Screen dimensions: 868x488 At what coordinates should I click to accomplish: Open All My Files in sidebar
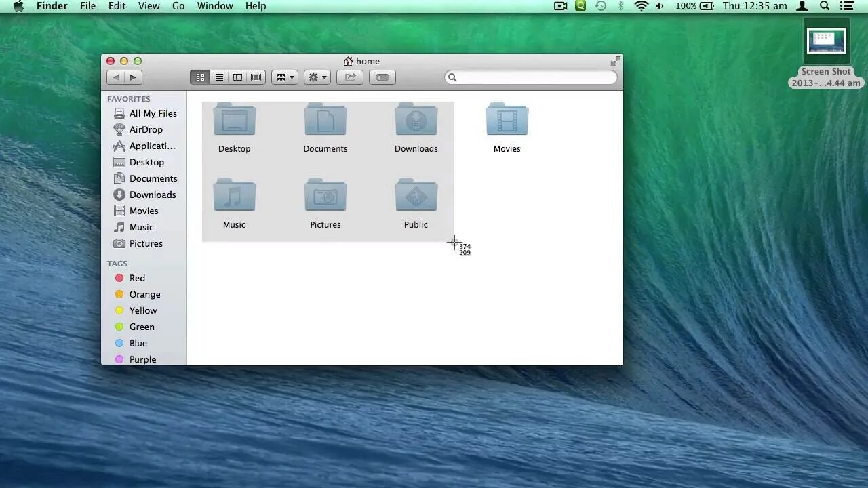(x=144, y=113)
